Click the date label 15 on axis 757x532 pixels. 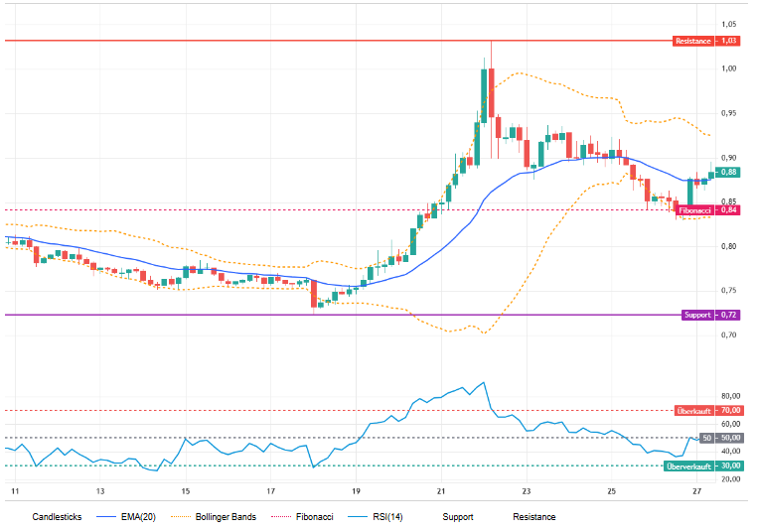click(186, 491)
